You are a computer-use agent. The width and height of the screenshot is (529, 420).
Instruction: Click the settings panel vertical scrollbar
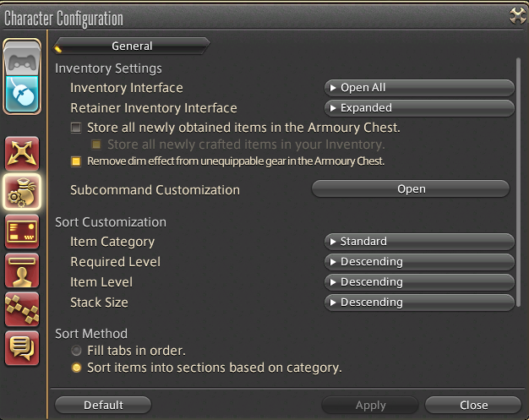(x=519, y=183)
